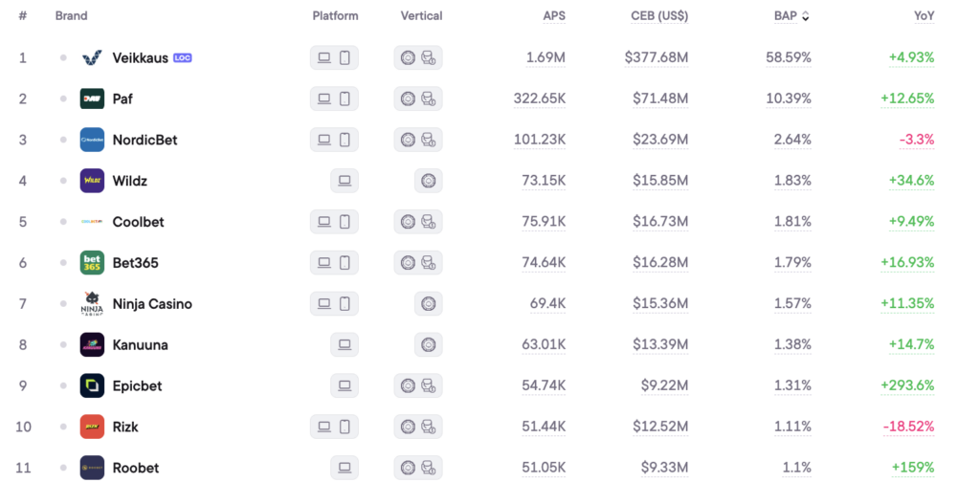980x483 pixels.
Task: Click the Paf brand logo icon
Action: pyautogui.click(x=92, y=99)
